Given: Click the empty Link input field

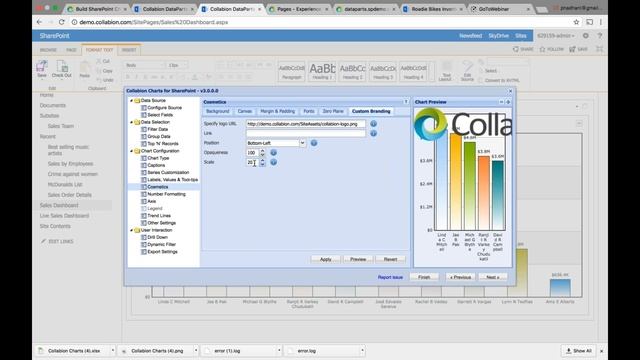Looking at the screenshot, I should [306, 133].
